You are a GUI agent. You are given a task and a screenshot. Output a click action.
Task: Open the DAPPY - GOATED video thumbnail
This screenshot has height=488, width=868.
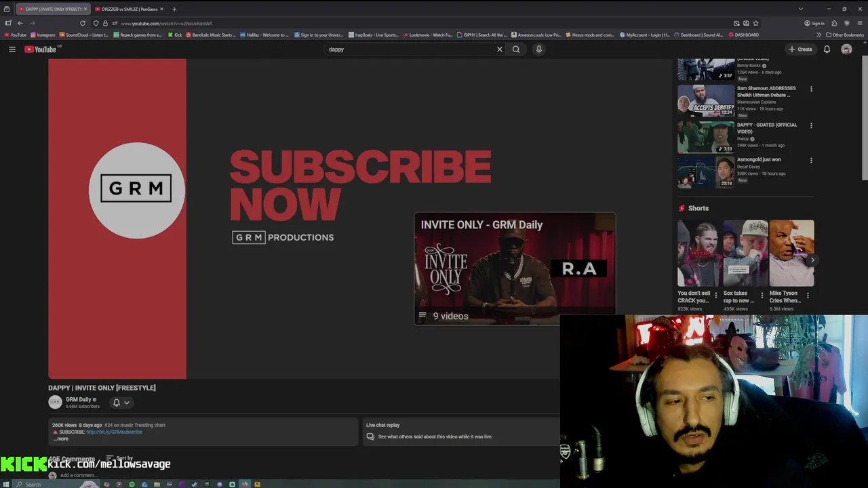[706, 137]
